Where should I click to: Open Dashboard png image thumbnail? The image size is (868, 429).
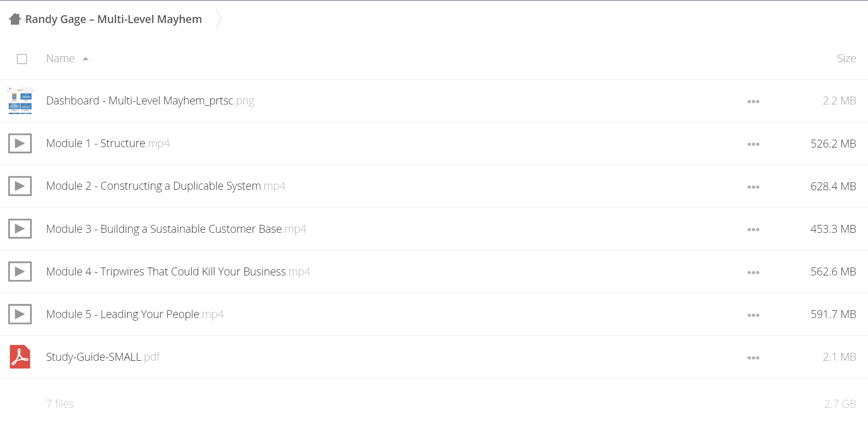pos(20,101)
